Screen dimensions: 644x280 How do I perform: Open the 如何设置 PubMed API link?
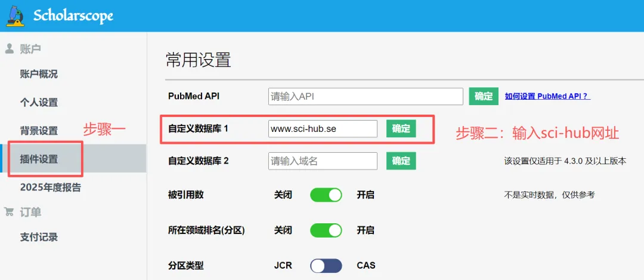(547, 96)
